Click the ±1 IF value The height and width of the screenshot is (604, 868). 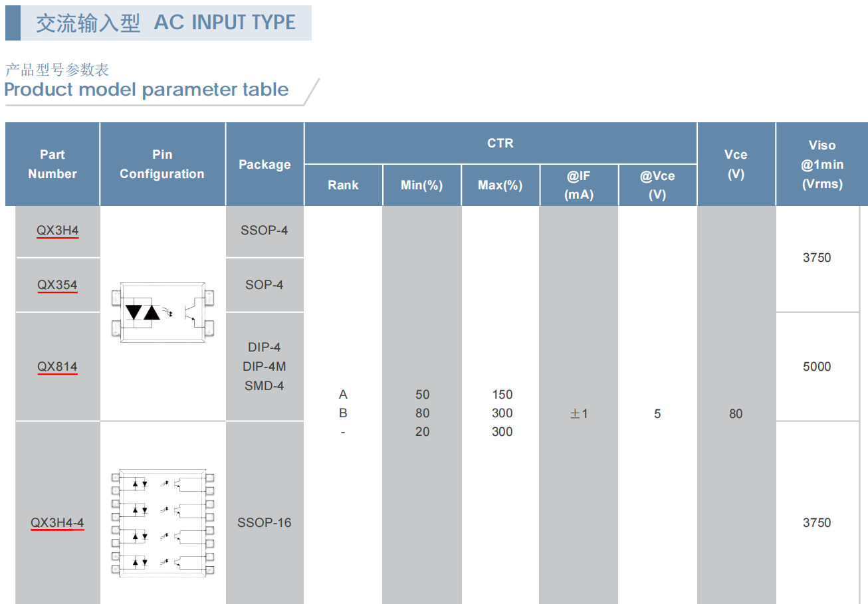(x=579, y=413)
